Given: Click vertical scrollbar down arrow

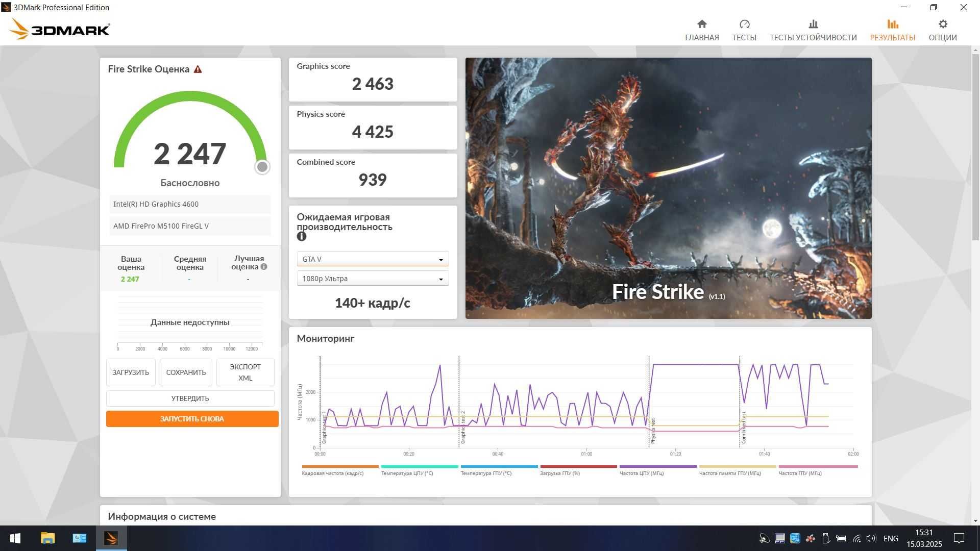Looking at the screenshot, I should click(x=975, y=521).
